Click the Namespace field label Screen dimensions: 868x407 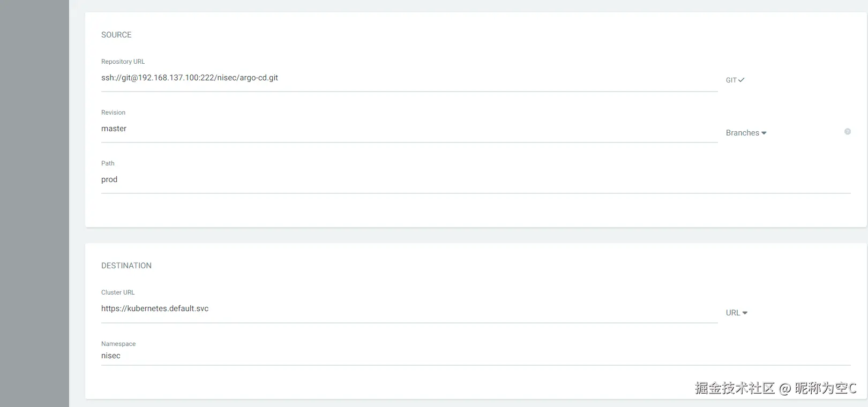pyautogui.click(x=118, y=344)
